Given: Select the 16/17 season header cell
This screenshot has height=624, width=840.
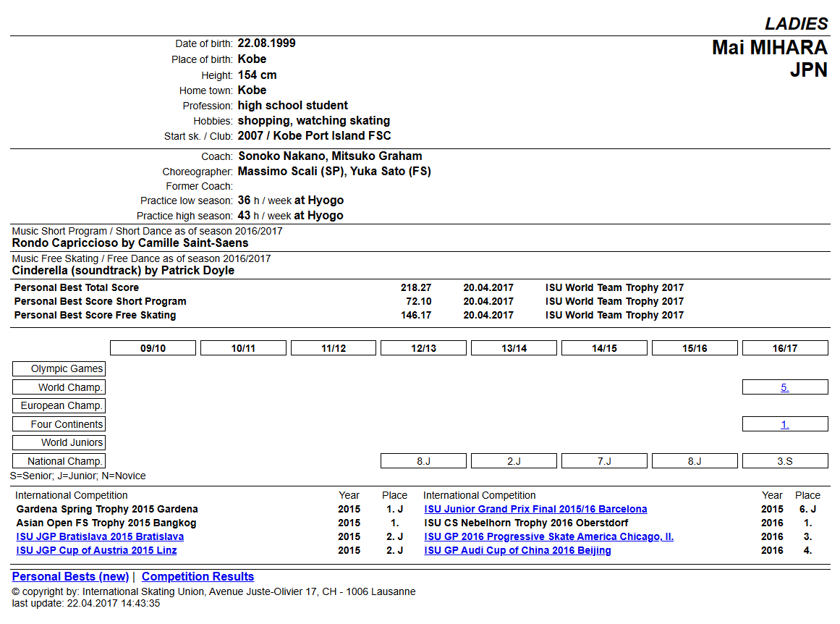Looking at the screenshot, I should [785, 348].
